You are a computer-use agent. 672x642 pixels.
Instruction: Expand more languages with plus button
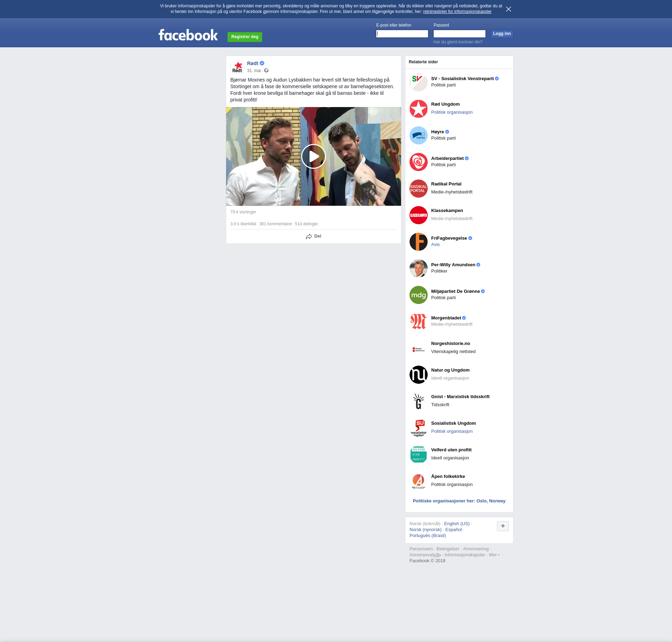503,526
